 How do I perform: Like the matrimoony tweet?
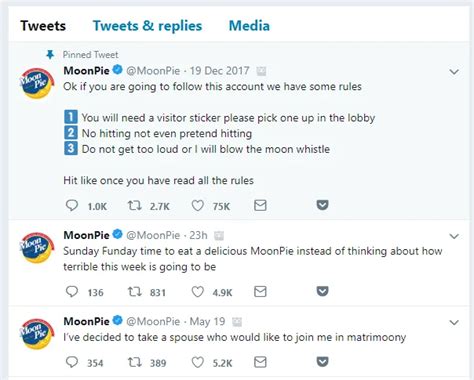tap(197, 362)
